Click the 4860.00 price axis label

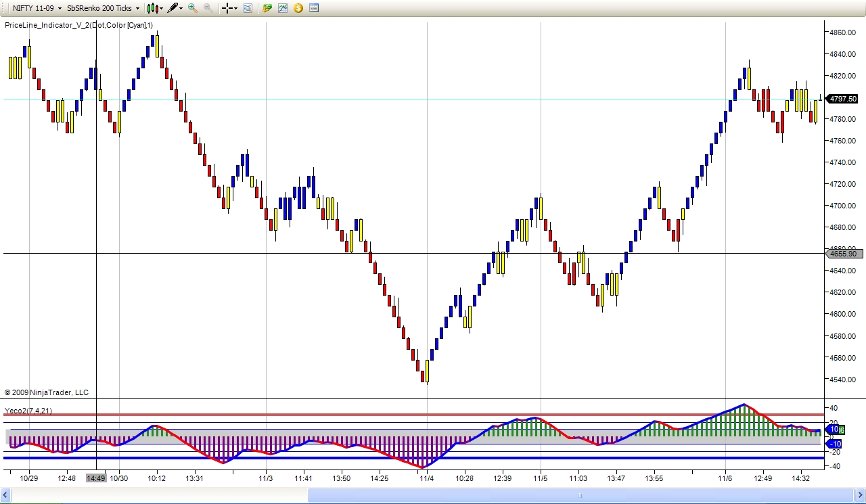point(842,32)
